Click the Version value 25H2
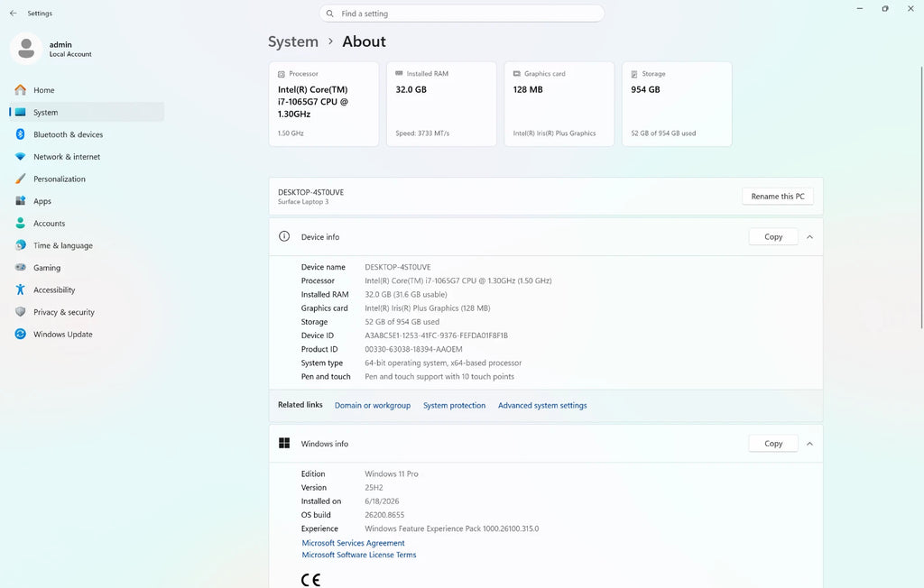924x588 pixels. [x=374, y=487]
